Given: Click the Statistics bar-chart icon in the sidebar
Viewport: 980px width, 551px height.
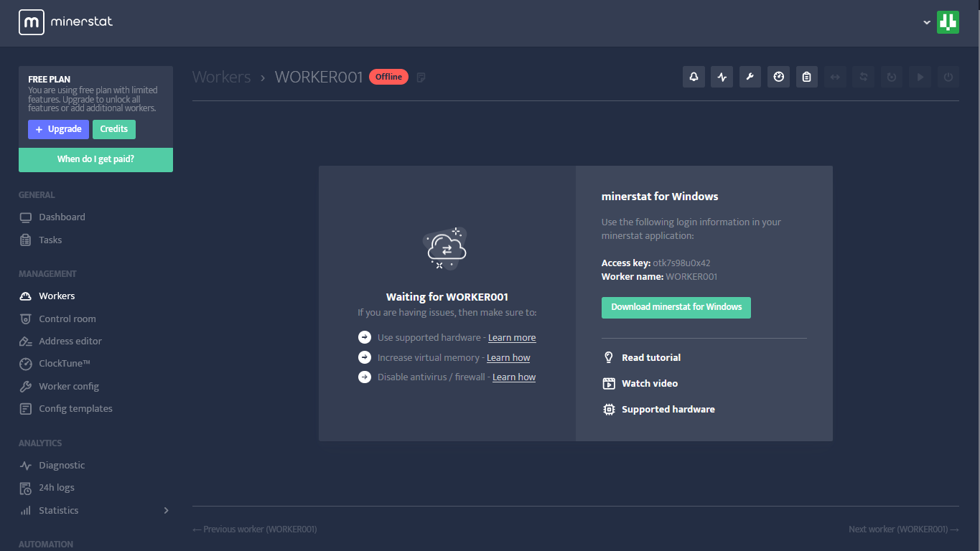Looking at the screenshot, I should coord(26,511).
